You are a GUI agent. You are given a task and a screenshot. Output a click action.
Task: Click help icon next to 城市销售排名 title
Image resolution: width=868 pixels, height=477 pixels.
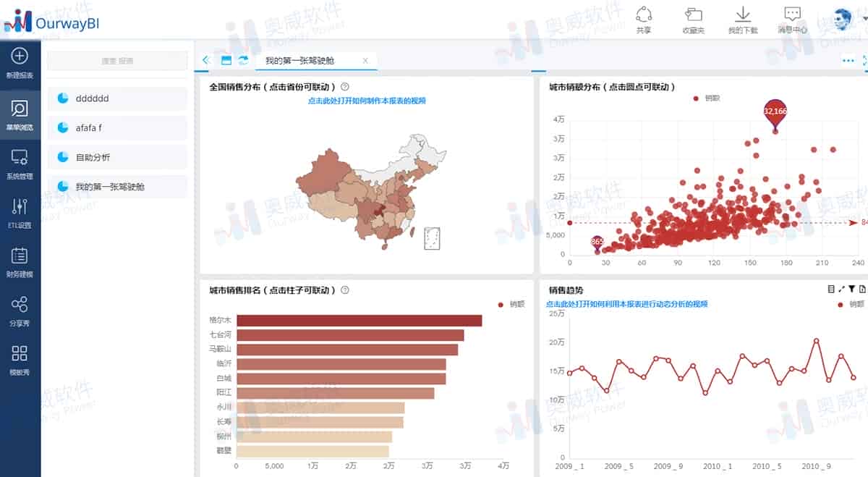(345, 290)
